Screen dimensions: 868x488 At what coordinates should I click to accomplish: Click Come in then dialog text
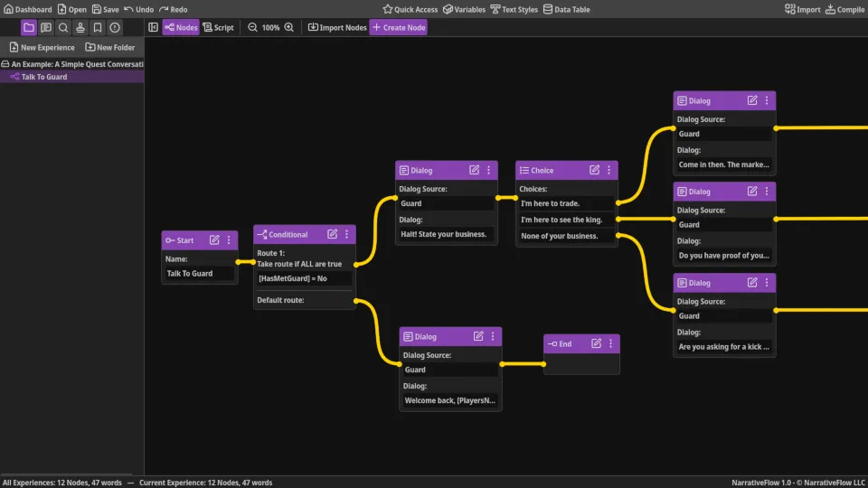pos(723,164)
